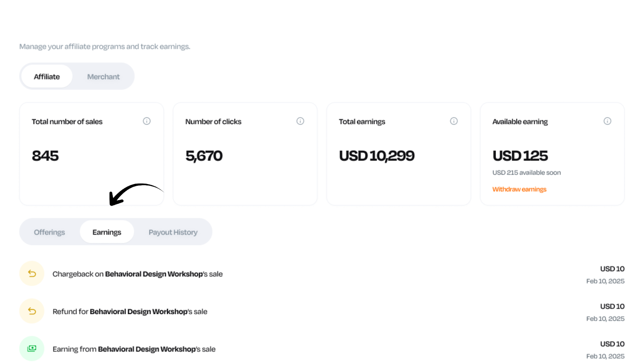644x363 pixels.
Task: Select the Earnings tab
Action: pyautogui.click(x=107, y=232)
